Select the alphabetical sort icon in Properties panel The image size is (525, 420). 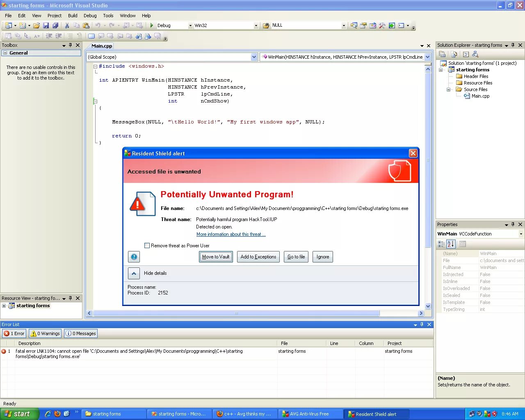[x=450, y=244]
